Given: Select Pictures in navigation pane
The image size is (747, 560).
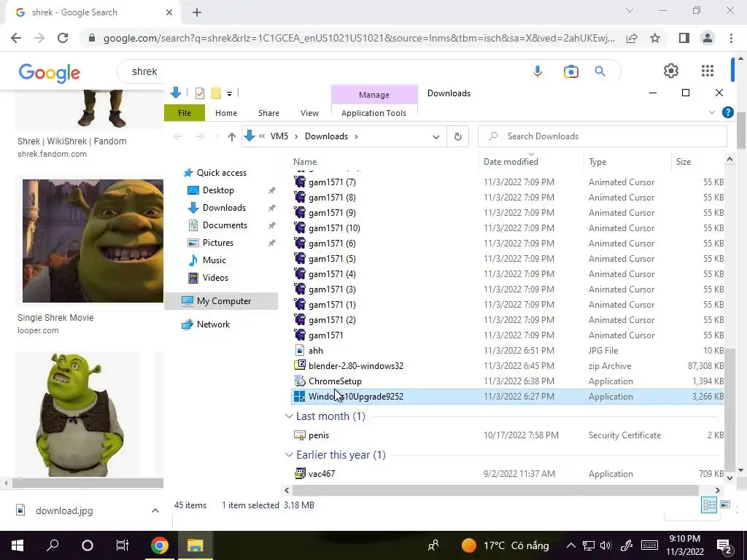Looking at the screenshot, I should 217,243.
